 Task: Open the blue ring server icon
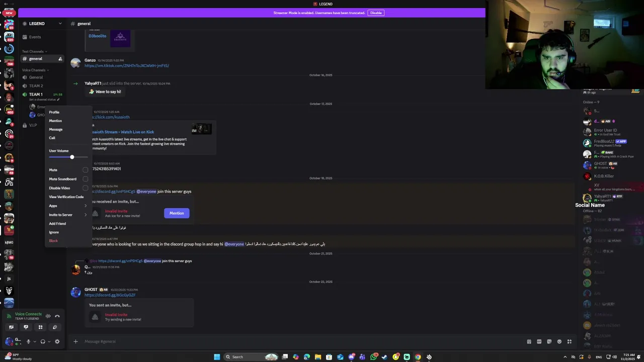tap(9, 49)
